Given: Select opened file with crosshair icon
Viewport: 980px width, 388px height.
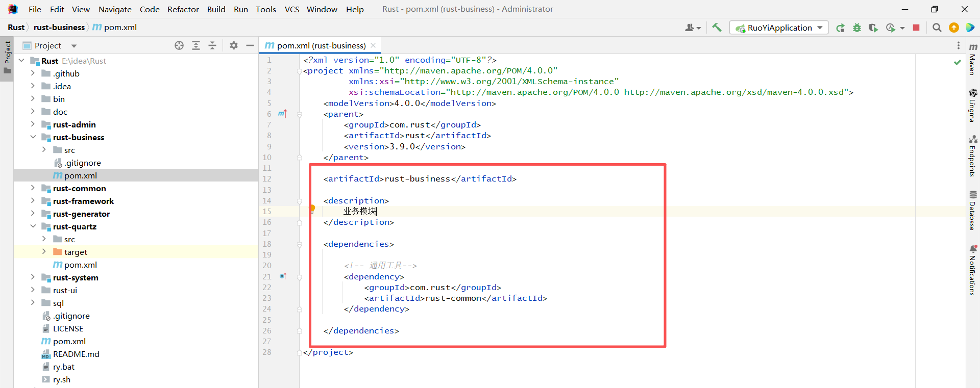Looking at the screenshot, I should [179, 45].
